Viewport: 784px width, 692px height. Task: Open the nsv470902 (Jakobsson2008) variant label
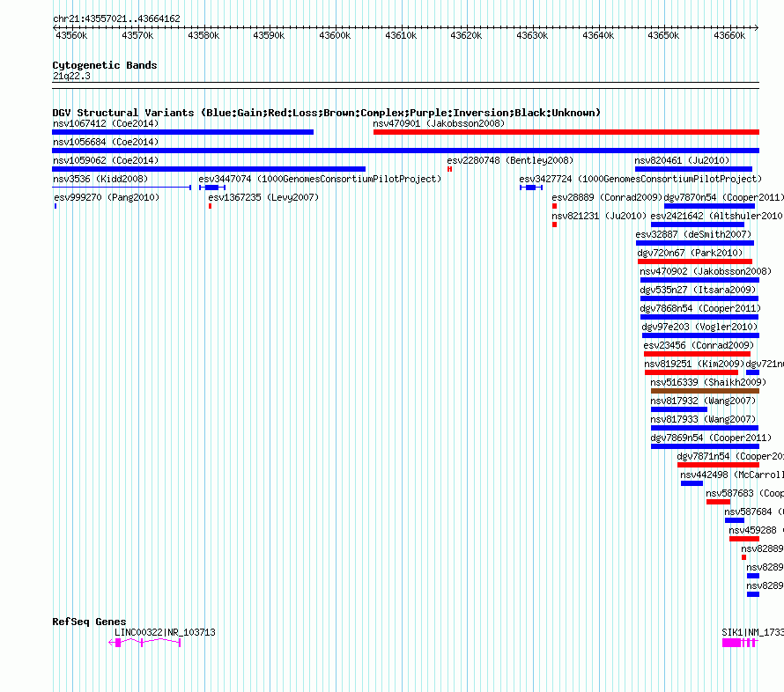click(x=706, y=271)
